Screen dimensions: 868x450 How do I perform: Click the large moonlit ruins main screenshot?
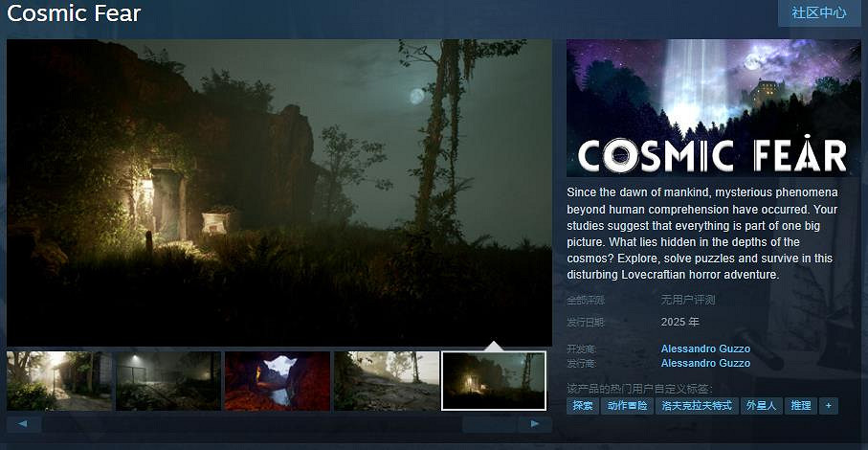click(279, 191)
